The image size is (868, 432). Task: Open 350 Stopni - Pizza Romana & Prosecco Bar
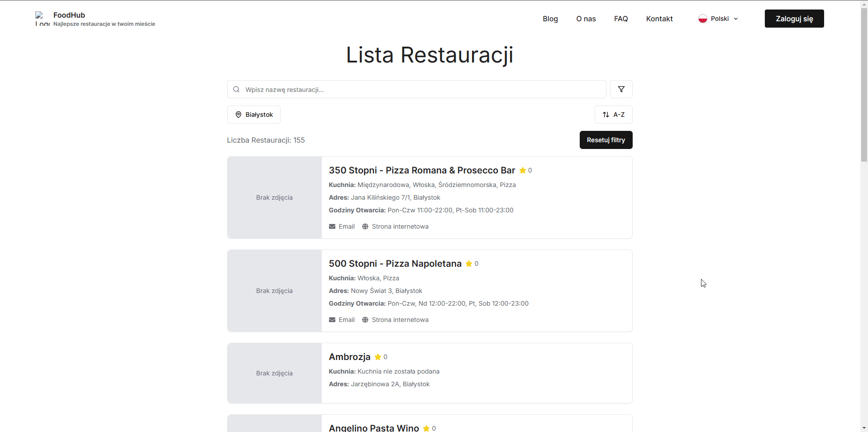(421, 170)
